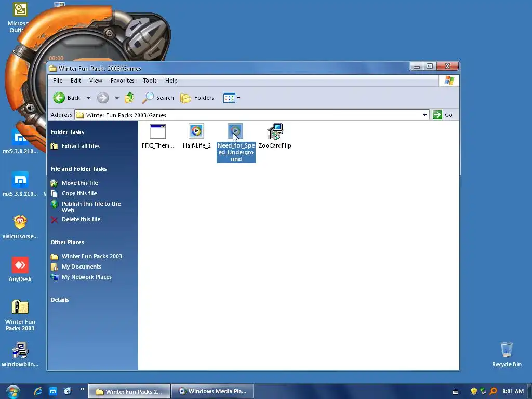Click the windowblin... desktop icon
The image size is (532, 399).
point(20,355)
